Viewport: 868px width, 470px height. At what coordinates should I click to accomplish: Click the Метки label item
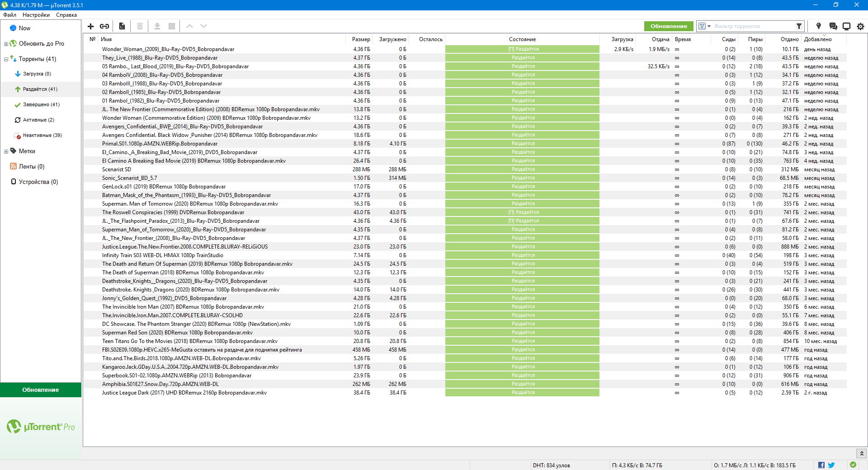click(x=27, y=151)
